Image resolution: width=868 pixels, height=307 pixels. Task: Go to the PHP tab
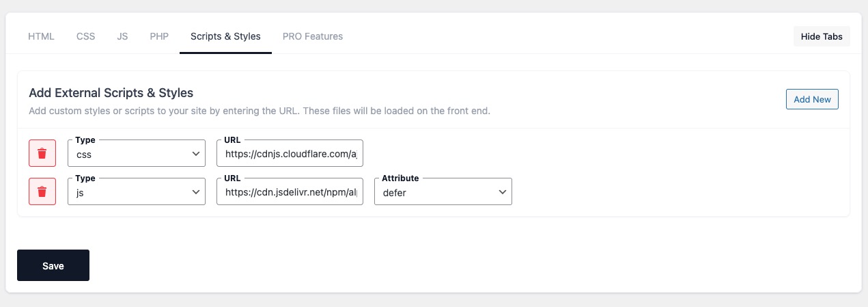(159, 36)
